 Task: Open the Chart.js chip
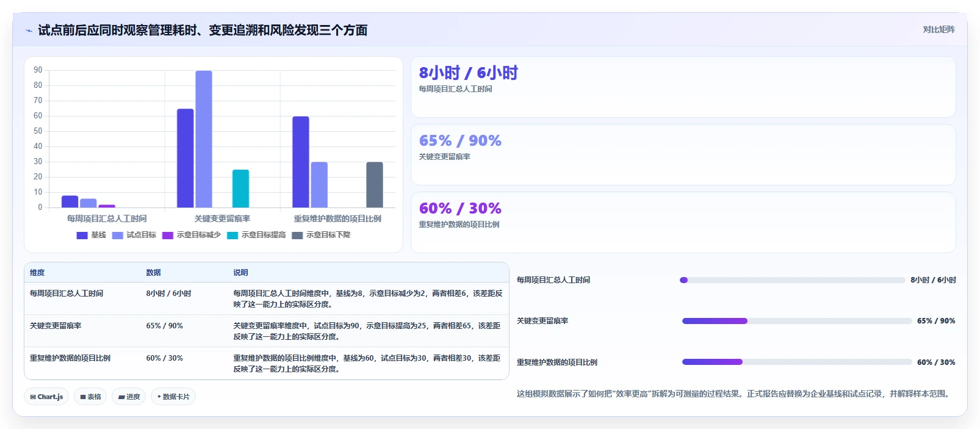coord(46,397)
